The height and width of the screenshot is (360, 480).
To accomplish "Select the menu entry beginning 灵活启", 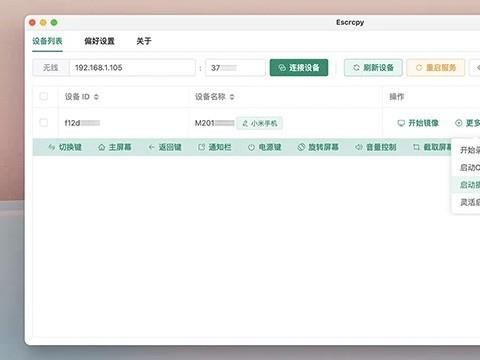I will coord(466,202).
